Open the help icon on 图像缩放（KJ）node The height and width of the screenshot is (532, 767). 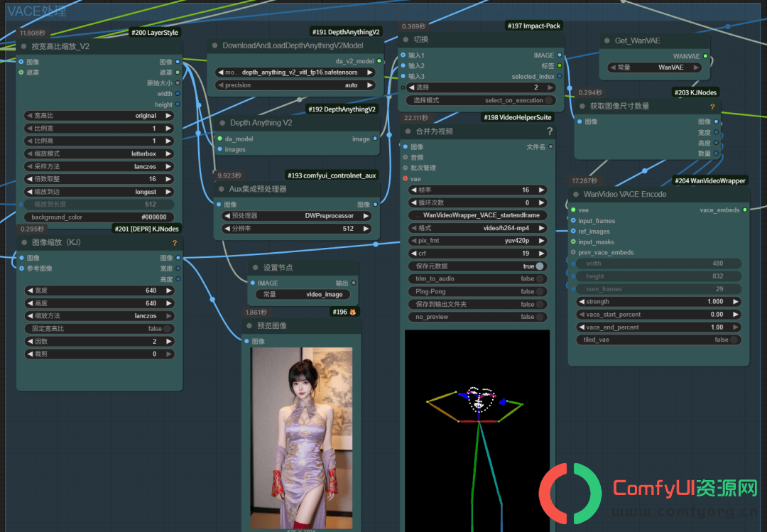click(175, 243)
